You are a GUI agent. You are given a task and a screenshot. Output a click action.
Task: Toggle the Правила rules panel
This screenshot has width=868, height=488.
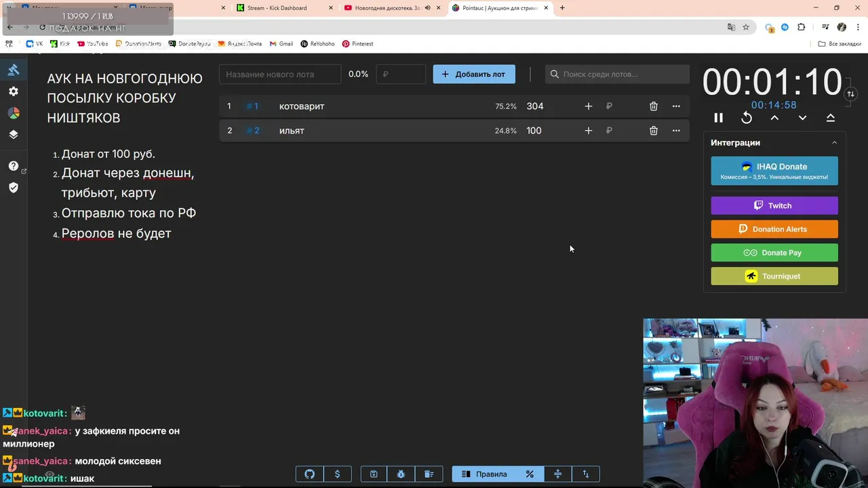tap(484, 474)
